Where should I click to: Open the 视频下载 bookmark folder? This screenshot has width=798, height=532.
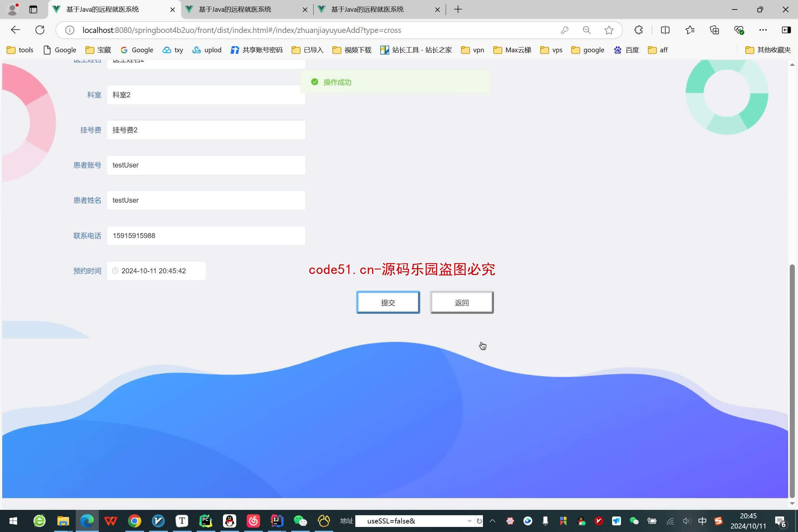pos(352,50)
